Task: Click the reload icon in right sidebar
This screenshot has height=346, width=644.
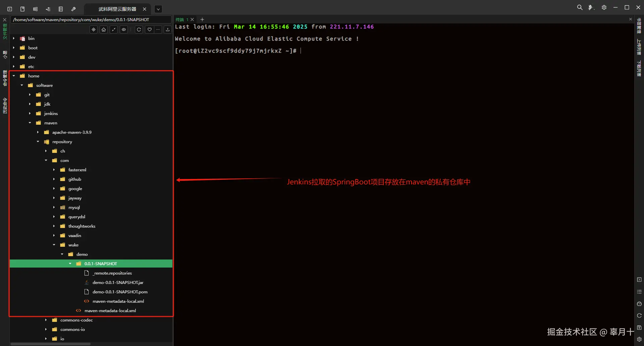Action: pos(639,315)
